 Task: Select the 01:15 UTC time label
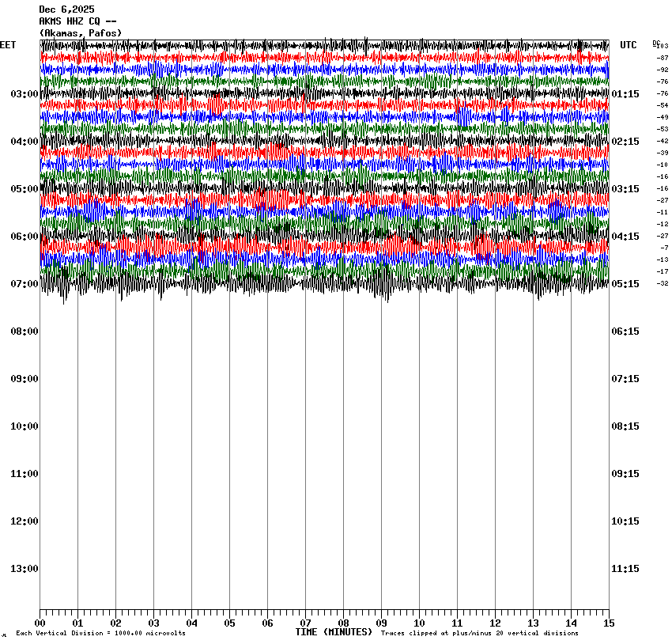(625, 94)
